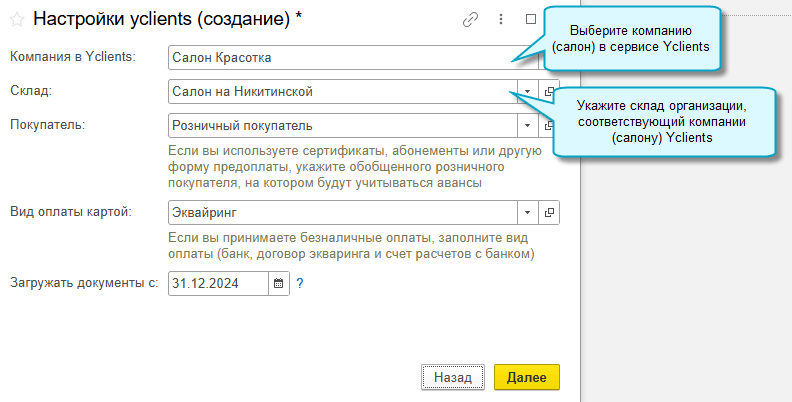
Task: Expand the Покупатель dropdown list
Action: [x=528, y=125]
